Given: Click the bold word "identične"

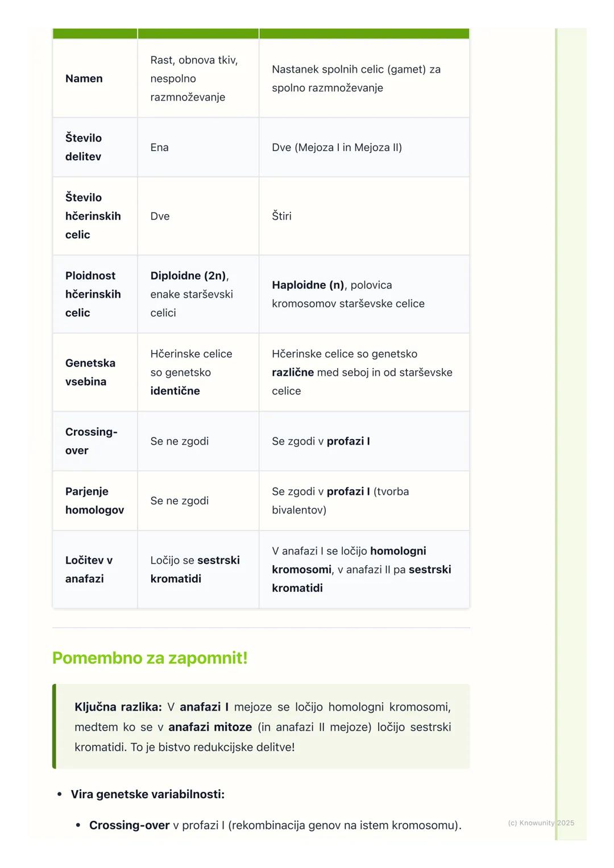Looking at the screenshot, I should coord(175,391).
